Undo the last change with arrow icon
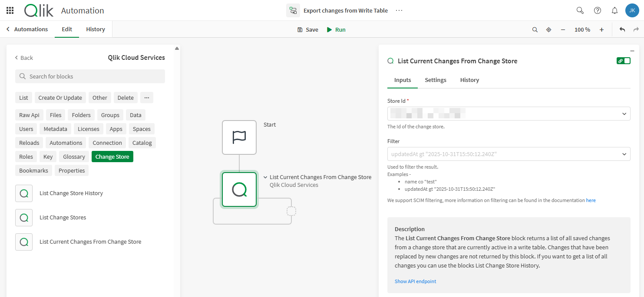The width and height of the screenshot is (644, 297). pos(622,29)
